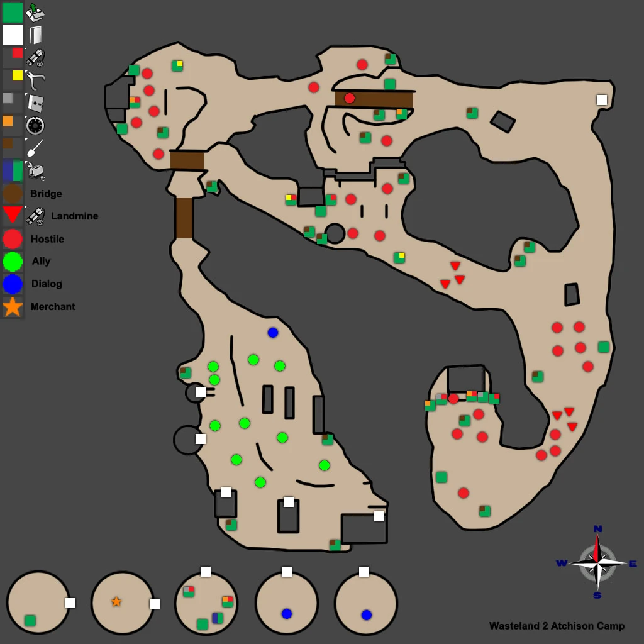This screenshot has height=644, width=644.
Task: Click the red Hostile circle swatch
Action: [13, 239]
